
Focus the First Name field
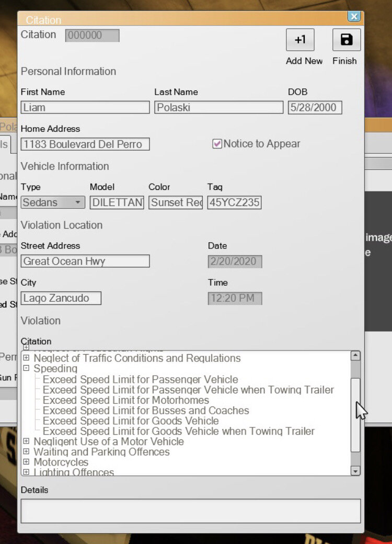[85, 108]
